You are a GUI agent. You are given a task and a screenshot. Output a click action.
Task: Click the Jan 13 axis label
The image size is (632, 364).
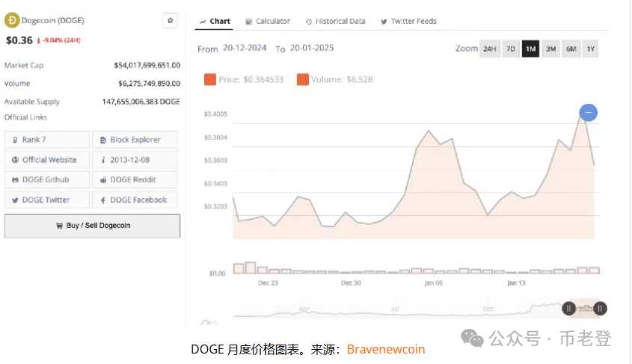(516, 283)
